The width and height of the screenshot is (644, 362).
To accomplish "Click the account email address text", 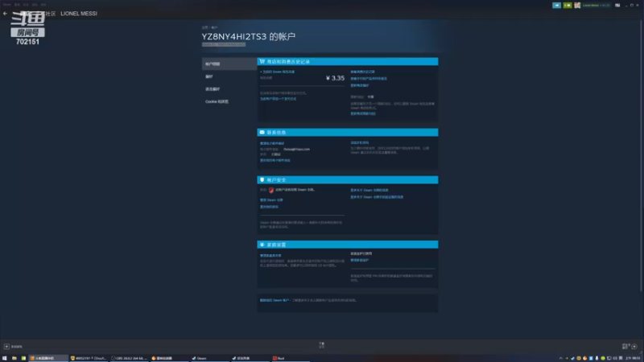I will point(296,150).
